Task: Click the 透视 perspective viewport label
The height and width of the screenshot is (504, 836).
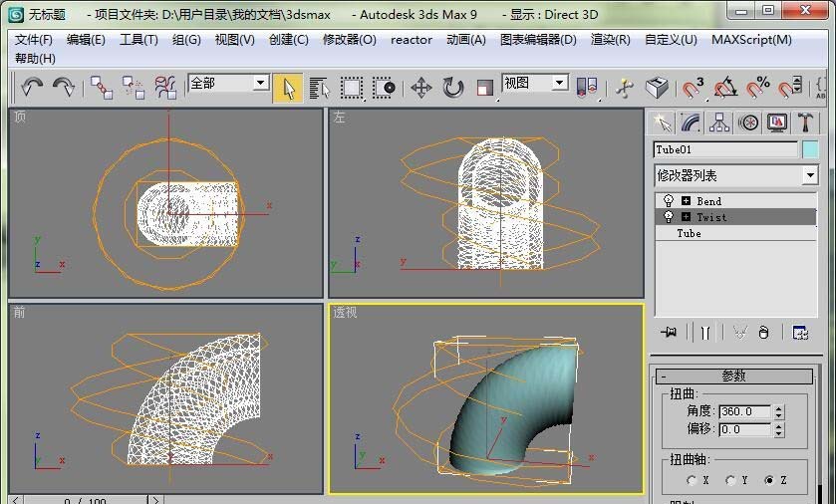Action: (x=345, y=313)
